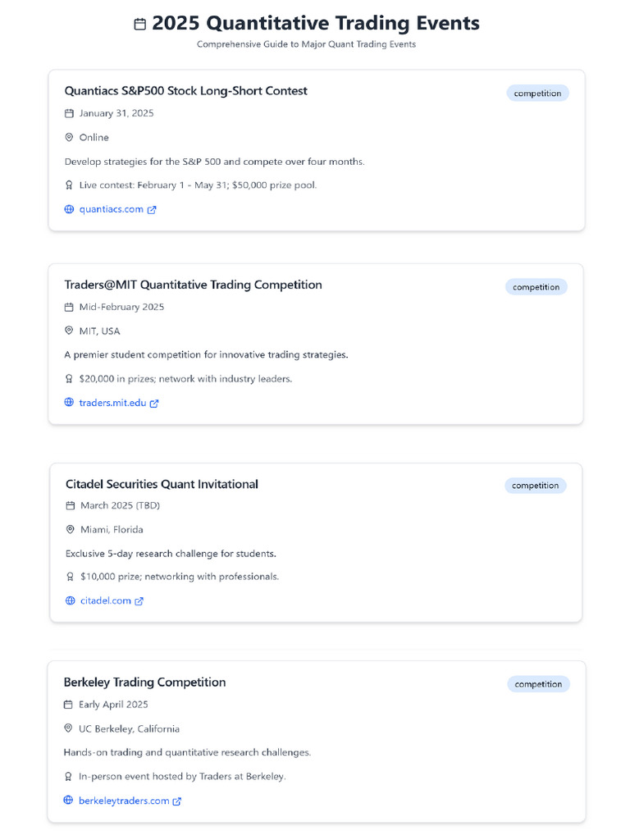Click the external-link icon after citadel.com

139,601
